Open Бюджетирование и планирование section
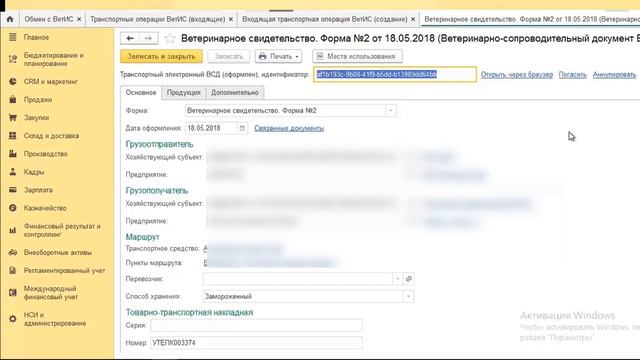Image resolution: width=640 pixels, height=360 pixels. point(53,59)
